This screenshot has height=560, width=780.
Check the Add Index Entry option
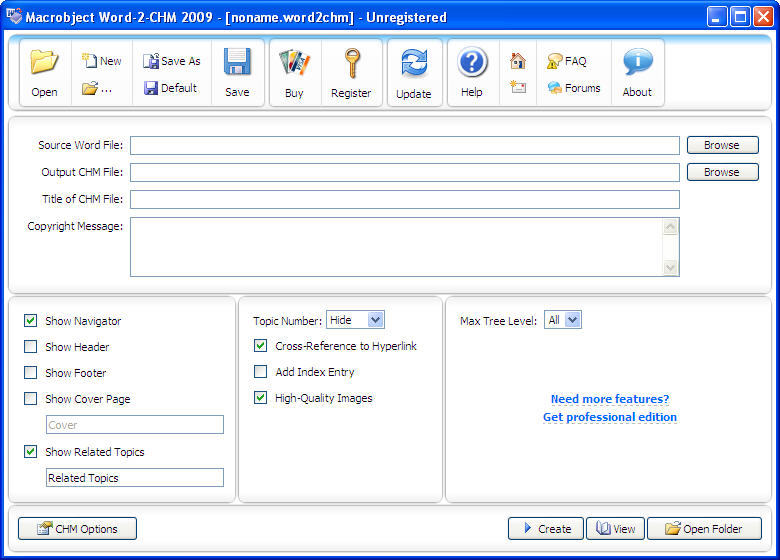click(261, 372)
